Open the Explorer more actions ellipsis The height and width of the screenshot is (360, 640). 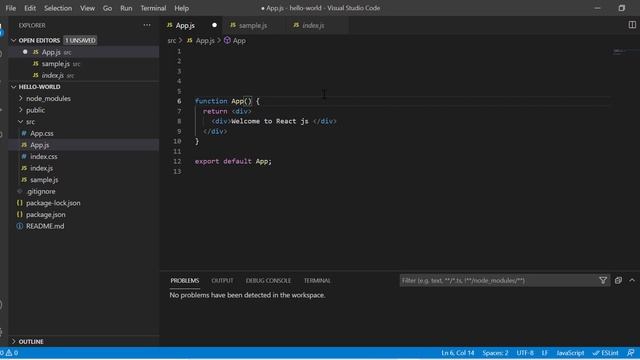pyautogui.click(x=147, y=25)
